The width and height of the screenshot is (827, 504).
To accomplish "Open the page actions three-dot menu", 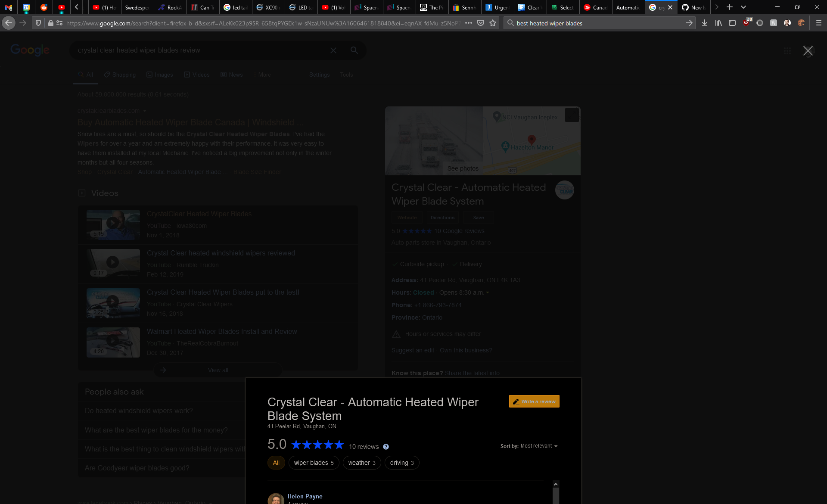I will [x=469, y=23].
